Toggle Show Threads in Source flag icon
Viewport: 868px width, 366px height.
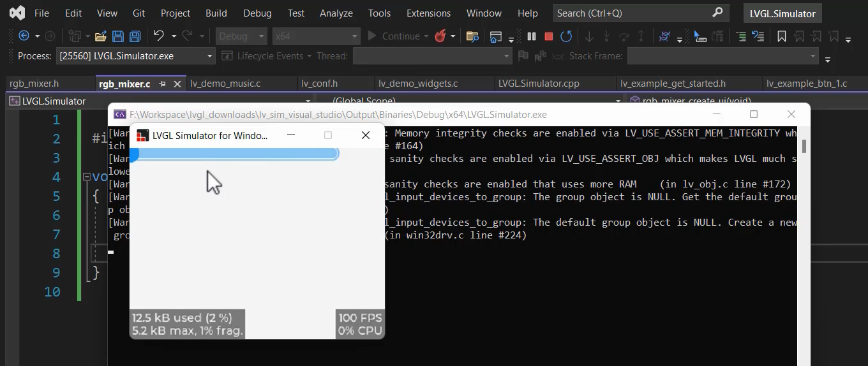click(x=523, y=56)
